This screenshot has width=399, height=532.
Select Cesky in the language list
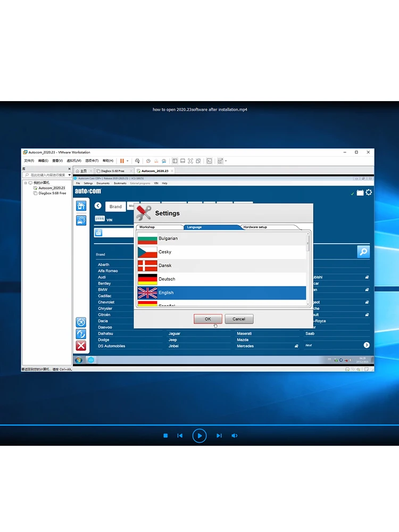tap(221, 252)
